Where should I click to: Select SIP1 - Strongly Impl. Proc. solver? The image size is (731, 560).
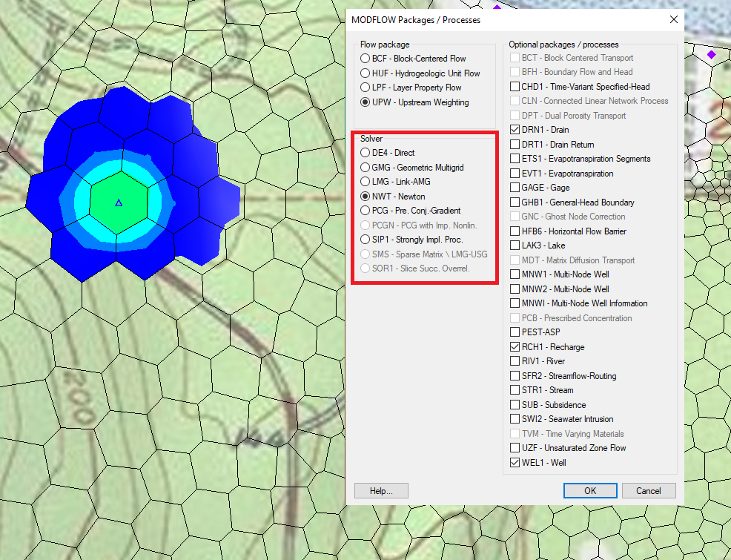(365, 240)
